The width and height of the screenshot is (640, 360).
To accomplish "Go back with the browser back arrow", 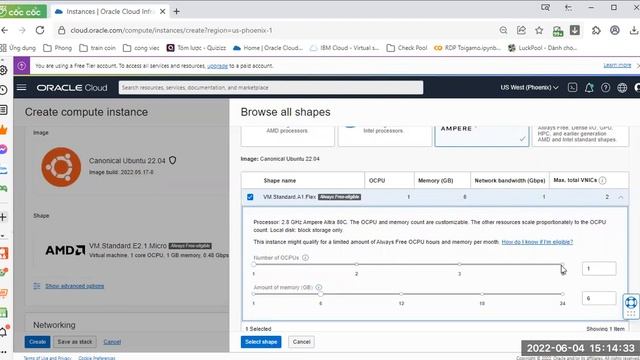I will [4, 30].
